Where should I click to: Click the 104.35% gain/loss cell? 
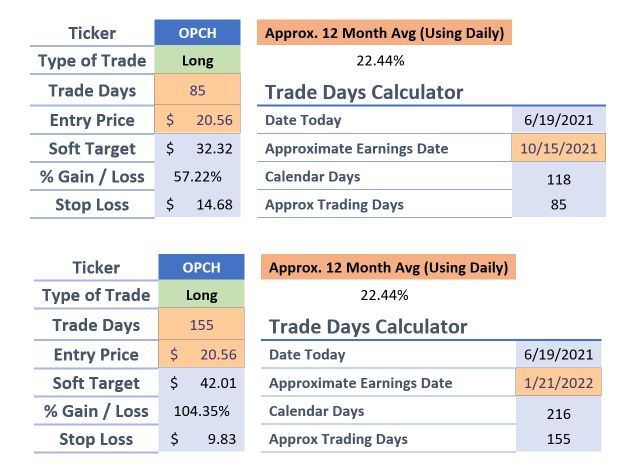point(201,410)
